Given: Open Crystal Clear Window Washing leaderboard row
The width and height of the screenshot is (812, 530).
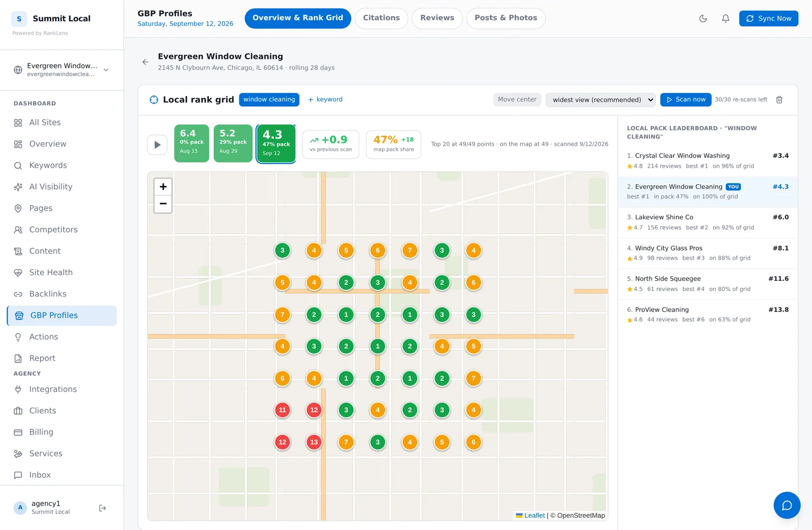Looking at the screenshot, I should point(707,161).
